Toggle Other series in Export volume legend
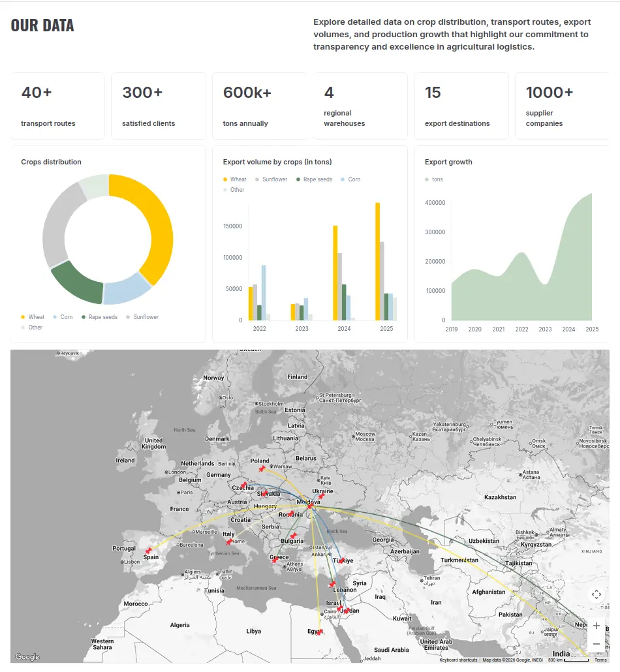 [234, 190]
